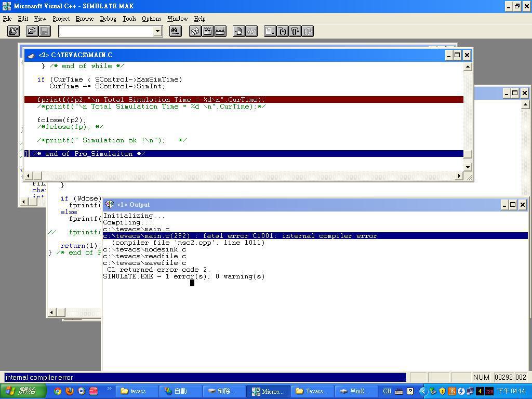532x399 pixels.
Task: Expand the toolbar find combo box dropdown
Action: click(157, 31)
